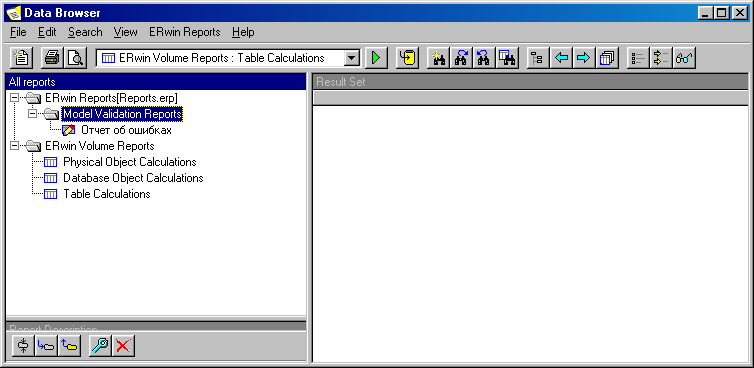754x368 pixels.
Task: Click the folder icon with up arrow
Action: tap(70, 345)
